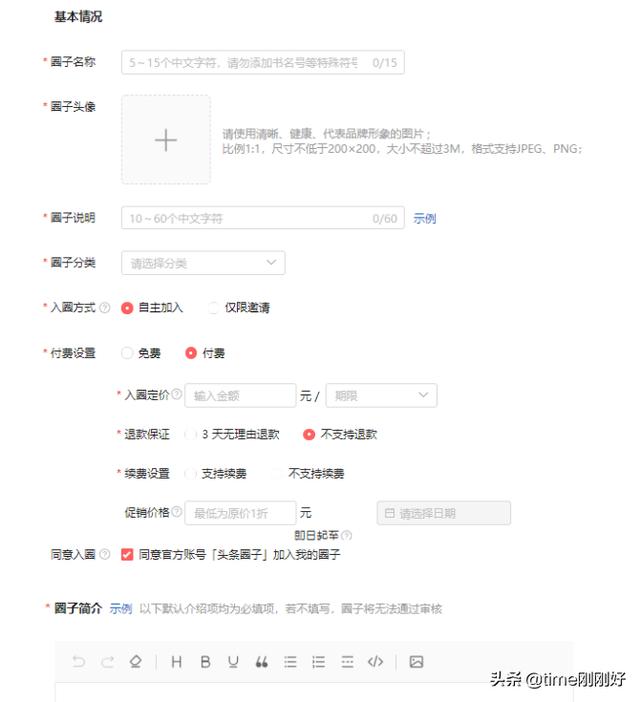Open help icon next to 入圈定价
Viewport: 640px width, 702px height.
pyautogui.click(x=177, y=394)
